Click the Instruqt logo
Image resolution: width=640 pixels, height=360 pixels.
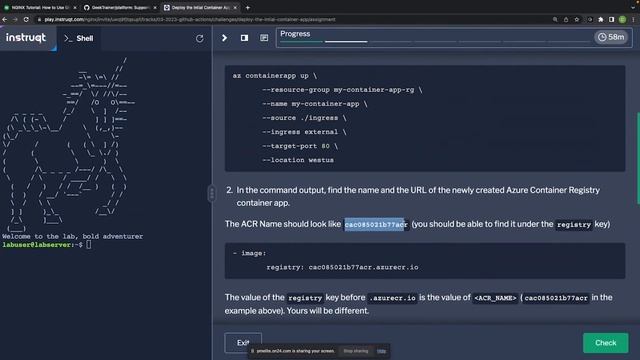(x=26, y=38)
